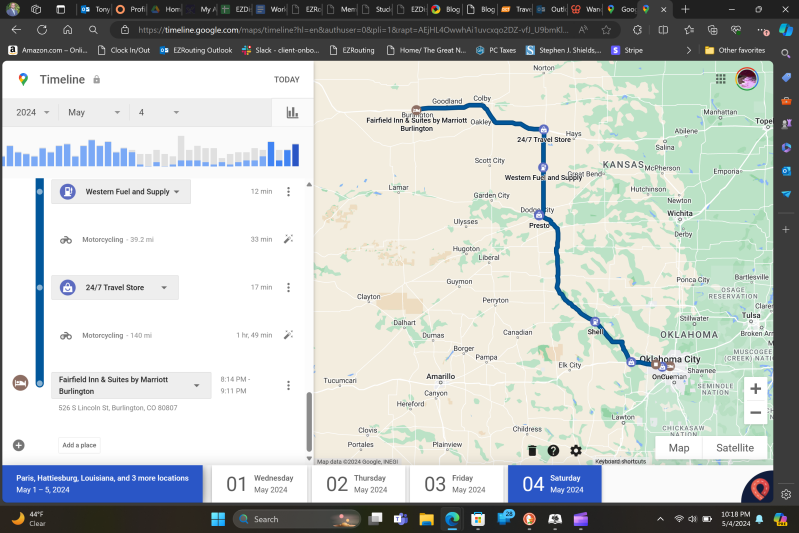Open the Google apps grid

pos(721,78)
